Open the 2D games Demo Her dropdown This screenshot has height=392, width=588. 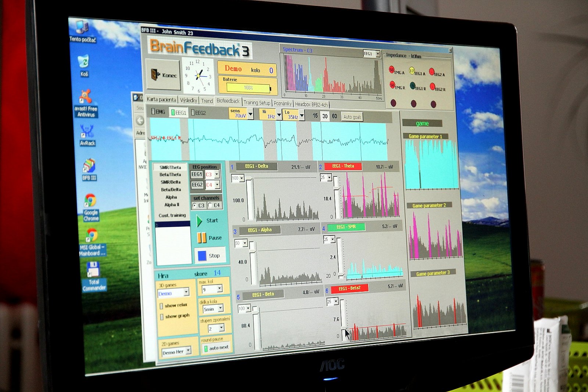(x=188, y=350)
